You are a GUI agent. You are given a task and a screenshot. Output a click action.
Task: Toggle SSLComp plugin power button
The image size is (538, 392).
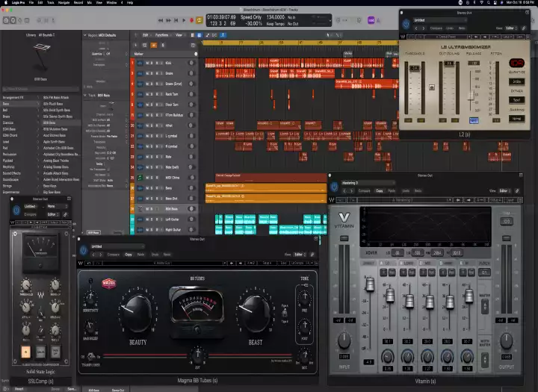(x=16, y=211)
